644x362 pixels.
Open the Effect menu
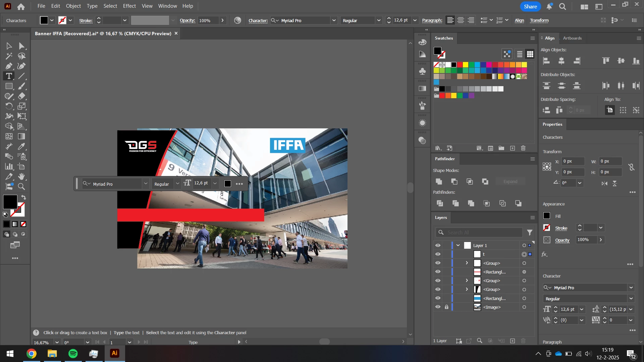tap(129, 6)
